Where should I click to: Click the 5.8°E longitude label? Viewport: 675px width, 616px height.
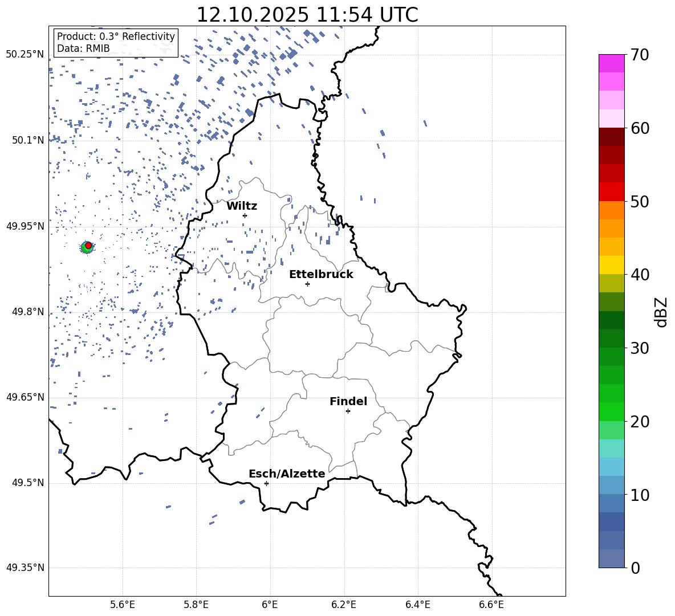click(x=196, y=605)
